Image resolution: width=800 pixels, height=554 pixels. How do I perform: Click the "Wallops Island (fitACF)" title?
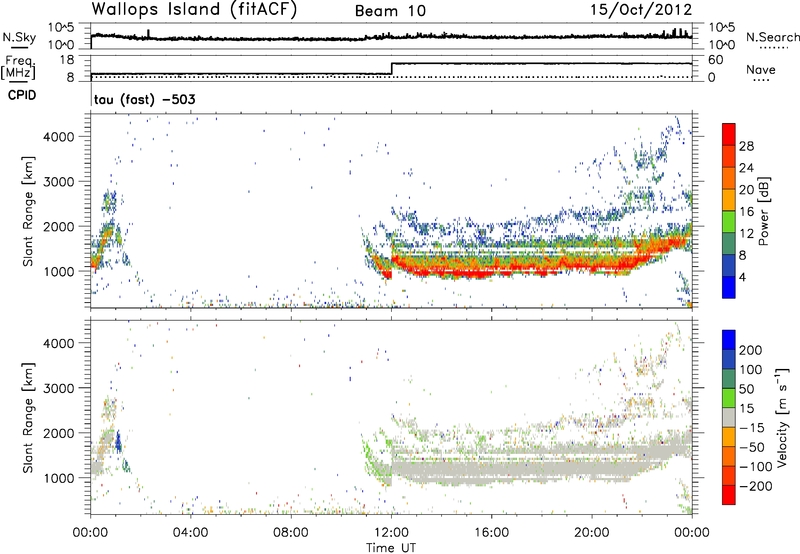tap(194, 10)
